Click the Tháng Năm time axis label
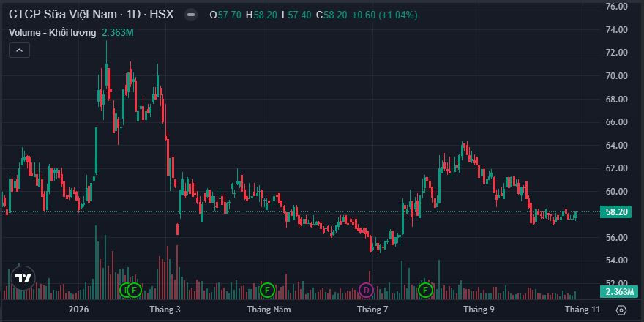The height and width of the screenshot is (322, 644). [x=269, y=310]
